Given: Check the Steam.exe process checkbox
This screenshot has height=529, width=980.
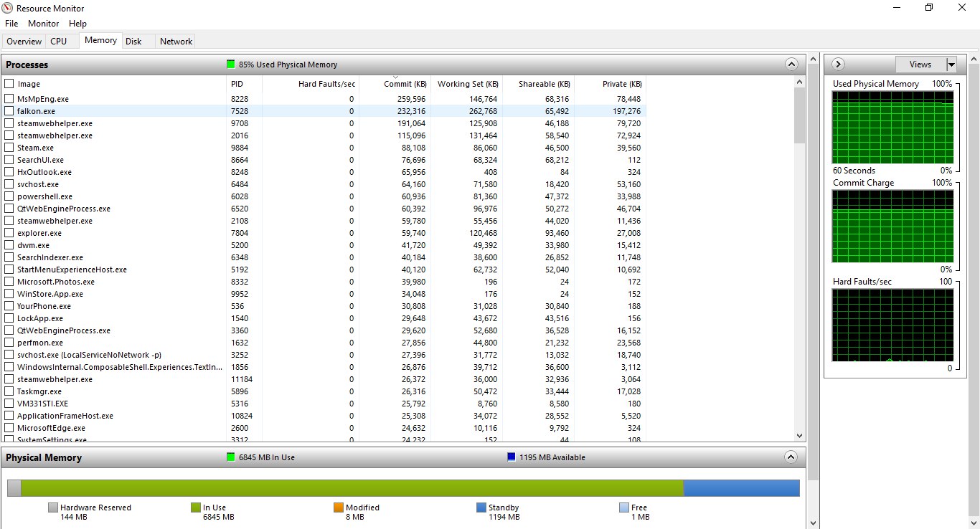Looking at the screenshot, I should click(x=9, y=148).
